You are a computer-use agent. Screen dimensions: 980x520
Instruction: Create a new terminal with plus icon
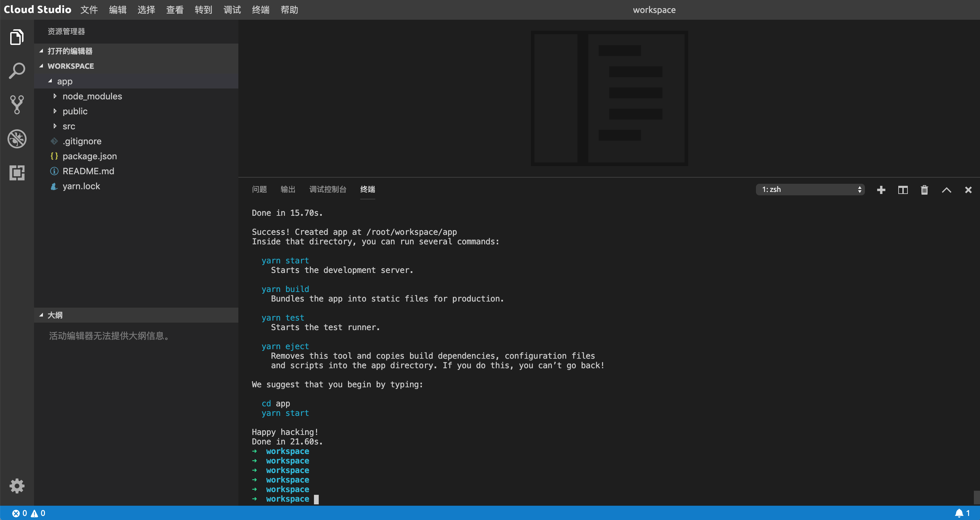(x=881, y=190)
